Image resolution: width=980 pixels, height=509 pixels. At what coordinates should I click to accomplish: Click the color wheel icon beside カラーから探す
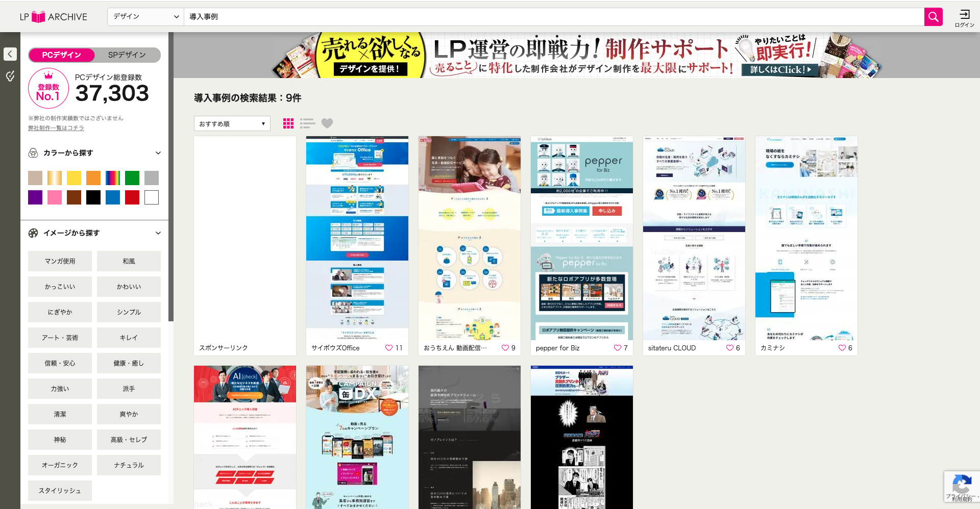click(33, 153)
